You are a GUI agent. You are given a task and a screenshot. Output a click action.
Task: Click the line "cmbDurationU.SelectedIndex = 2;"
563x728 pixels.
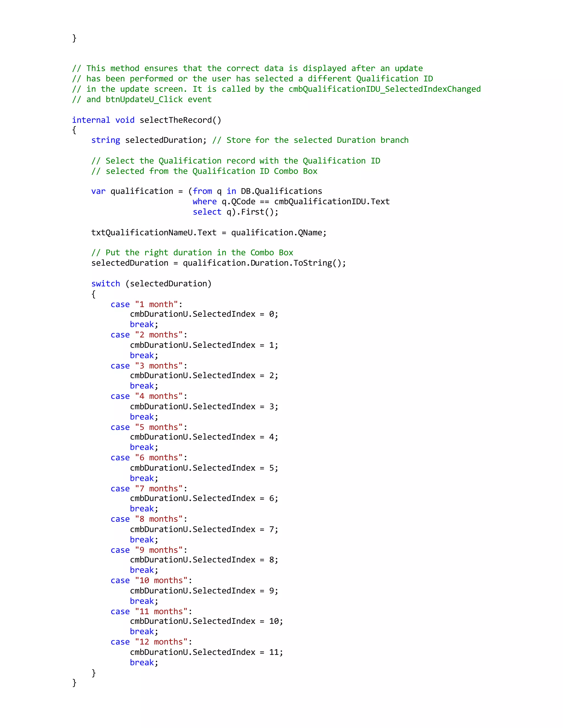[x=204, y=375]
